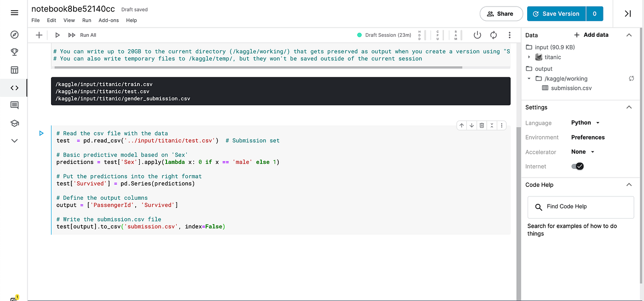
Task: Expand the titanic dataset in the input folder
Action: (529, 57)
